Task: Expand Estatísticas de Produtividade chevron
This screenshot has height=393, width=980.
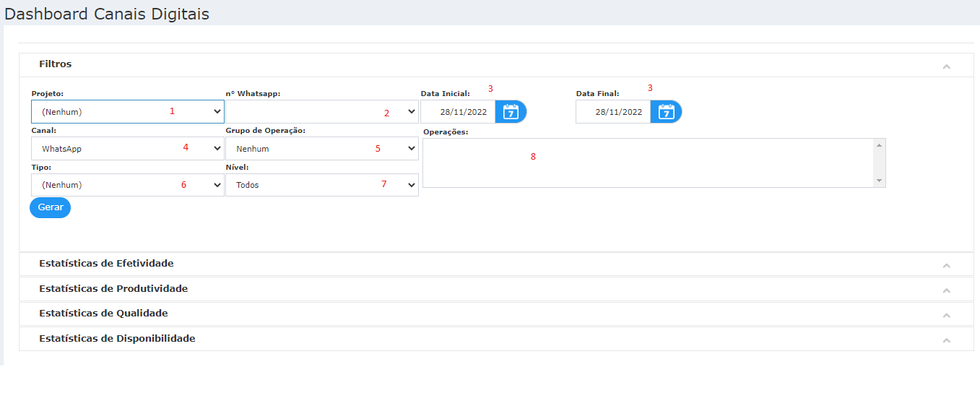Action: (x=946, y=290)
